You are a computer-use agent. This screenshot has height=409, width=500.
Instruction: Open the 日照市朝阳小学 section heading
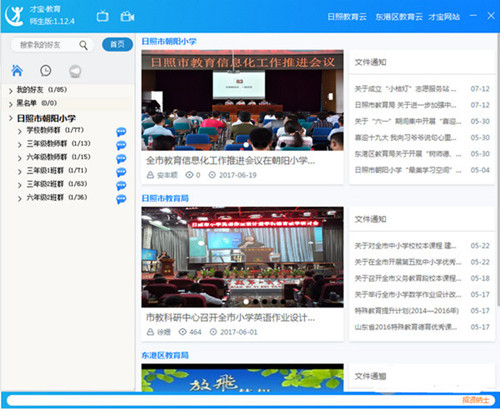[x=169, y=41]
